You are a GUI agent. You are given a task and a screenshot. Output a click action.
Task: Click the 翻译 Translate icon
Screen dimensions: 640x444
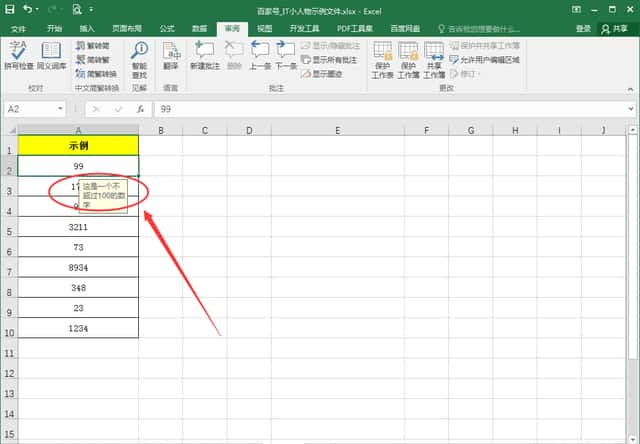click(171, 56)
